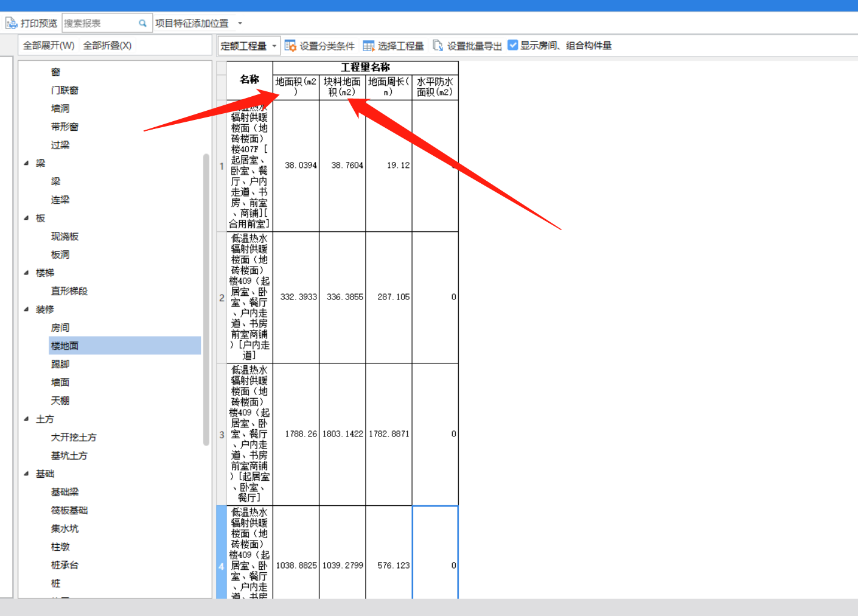Click the 块料地面积(m2) column header
The width and height of the screenshot is (858, 616).
(x=342, y=86)
